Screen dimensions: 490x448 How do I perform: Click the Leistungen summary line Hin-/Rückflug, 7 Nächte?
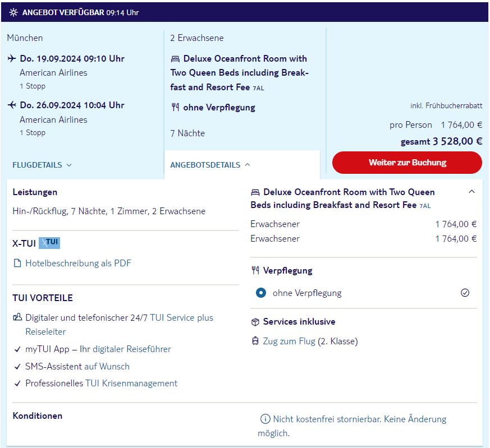(109, 211)
